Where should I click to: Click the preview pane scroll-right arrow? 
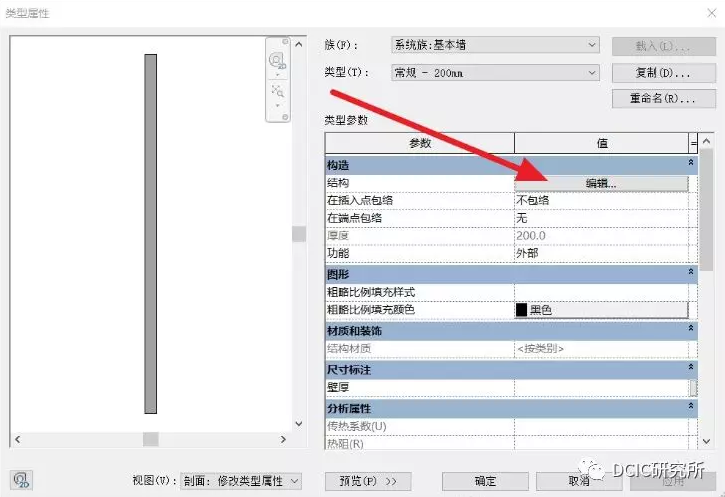pyautogui.click(x=283, y=439)
